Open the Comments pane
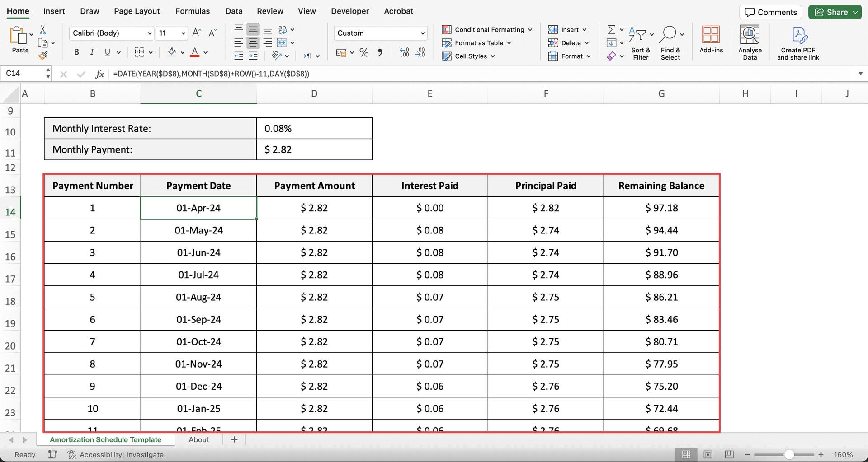 pos(770,12)
